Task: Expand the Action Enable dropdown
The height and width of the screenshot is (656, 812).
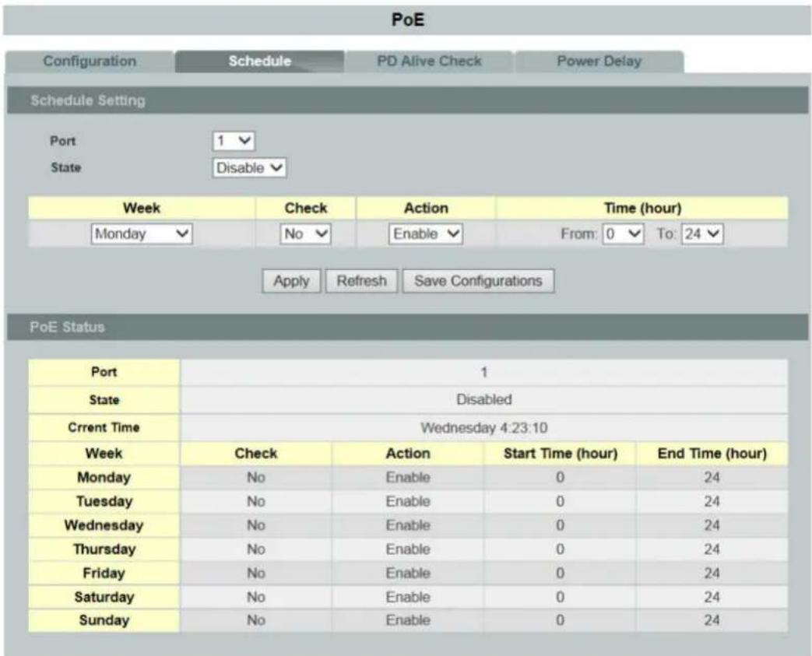Action: (x=426, y=234)
